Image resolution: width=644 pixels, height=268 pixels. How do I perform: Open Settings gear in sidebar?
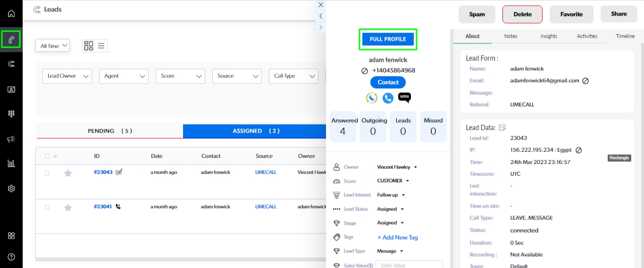[x=11, y=188]
